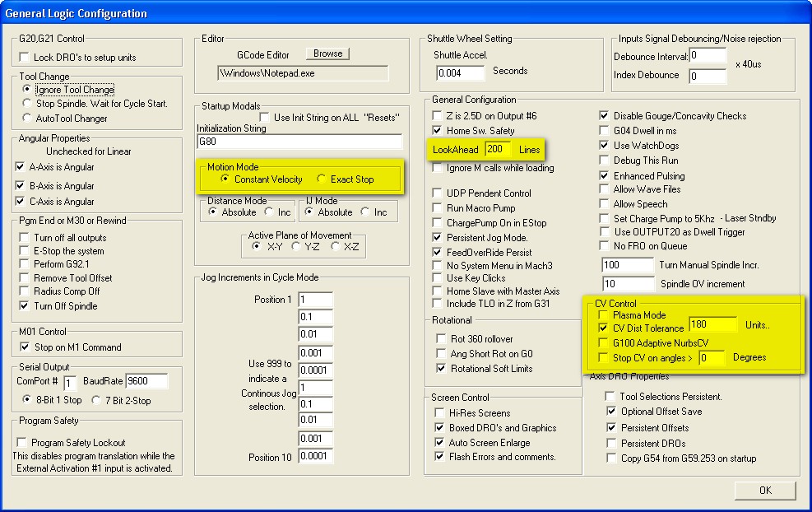Click the Debounce Interval field
The width and height of the screenshot is (812, 512).
708,56
